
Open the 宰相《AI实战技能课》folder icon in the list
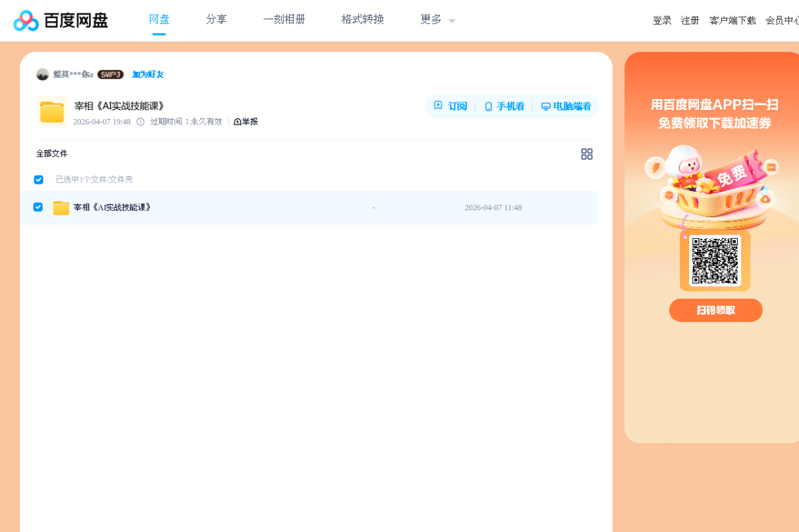pos(61,207)
